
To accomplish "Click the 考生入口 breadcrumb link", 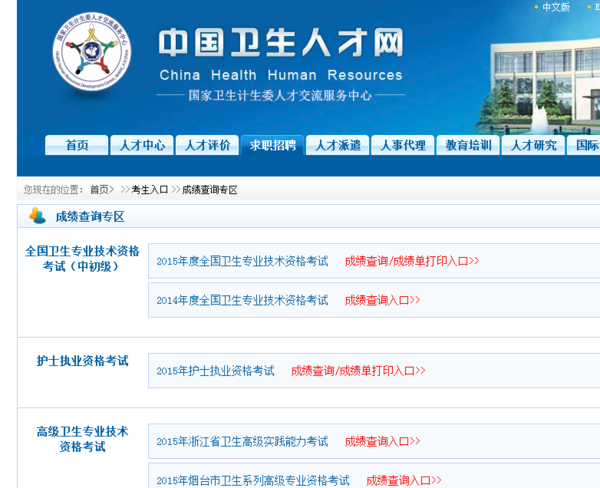I will 150,190.
